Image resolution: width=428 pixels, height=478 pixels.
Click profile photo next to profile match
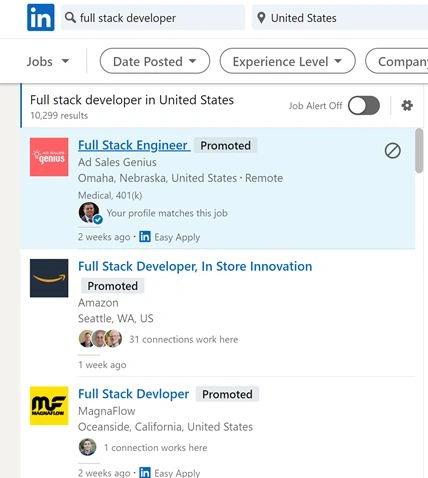click(89, 212)
